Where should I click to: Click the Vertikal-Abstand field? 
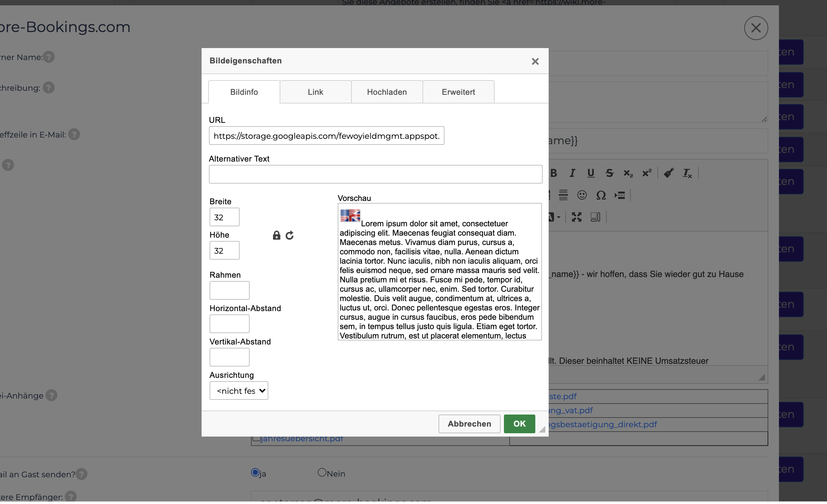pos(229,357)
